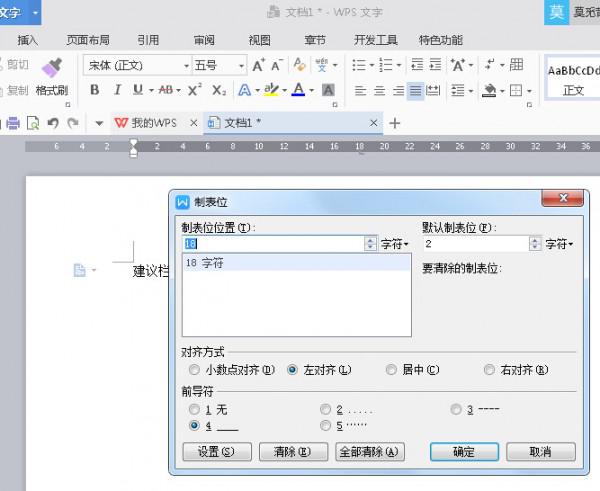Click the undo arrow in quick access bar
The width and height of the screenshot is (600, 491).
[x=53, y=123]
